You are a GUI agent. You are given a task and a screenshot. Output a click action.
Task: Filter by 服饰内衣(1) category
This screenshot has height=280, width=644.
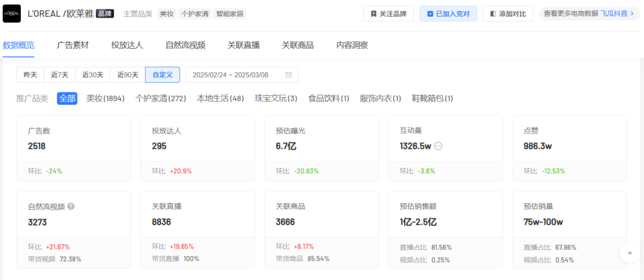point(380,98)
